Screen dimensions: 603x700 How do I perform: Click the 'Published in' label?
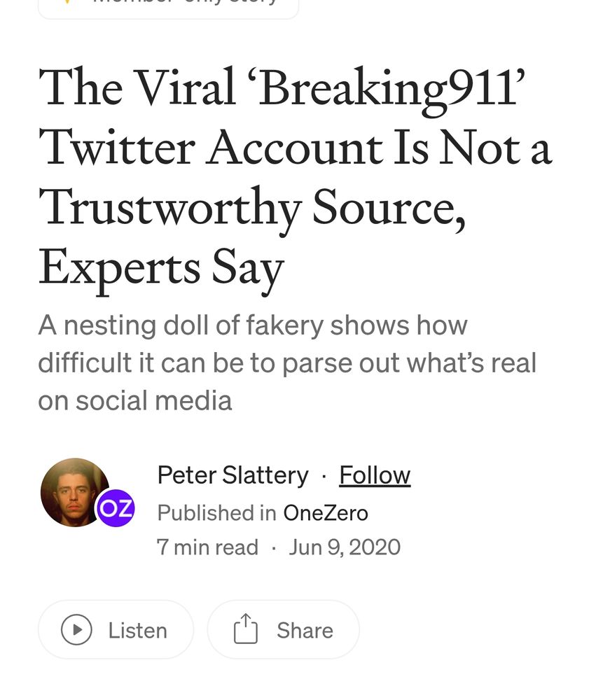click(x=216, y=513)
